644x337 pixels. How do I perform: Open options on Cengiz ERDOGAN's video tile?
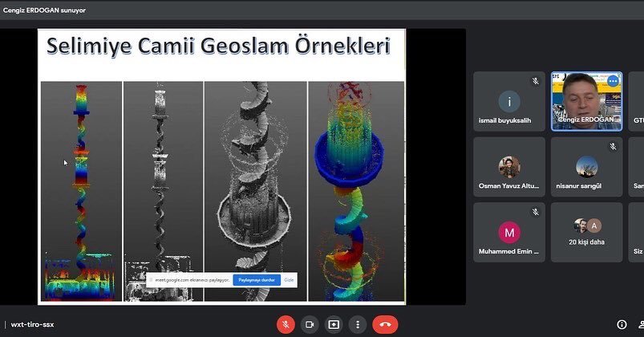614,81
